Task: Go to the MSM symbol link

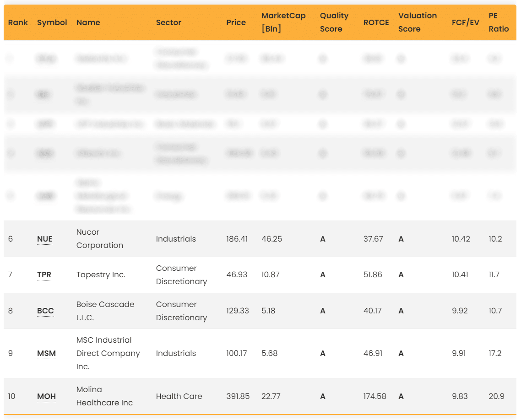Action: coord(46,353)
